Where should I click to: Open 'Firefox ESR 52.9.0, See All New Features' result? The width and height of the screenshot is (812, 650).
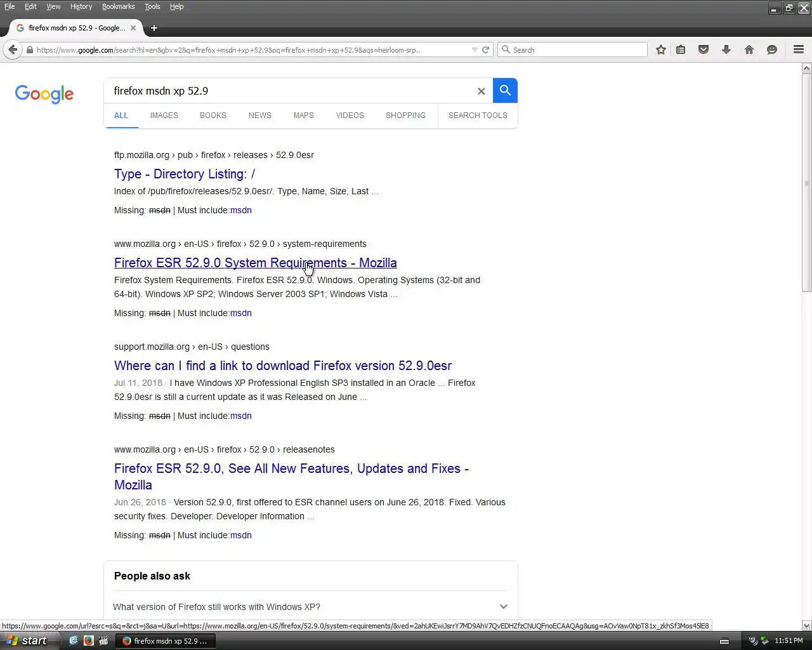click(x=291, y=477)
